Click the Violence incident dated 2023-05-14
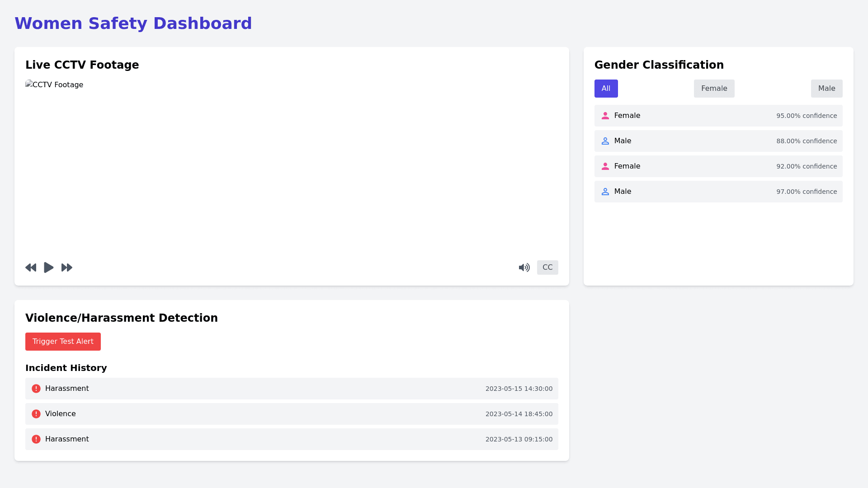This screenshot has width=868, height=488. 292,413
